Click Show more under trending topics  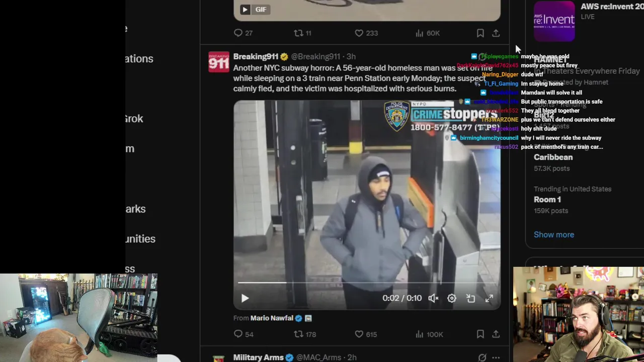(554, 235)
